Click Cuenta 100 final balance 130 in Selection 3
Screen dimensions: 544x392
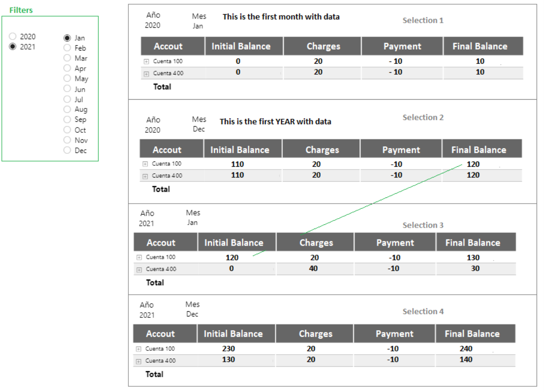click(x=473, y=257)
